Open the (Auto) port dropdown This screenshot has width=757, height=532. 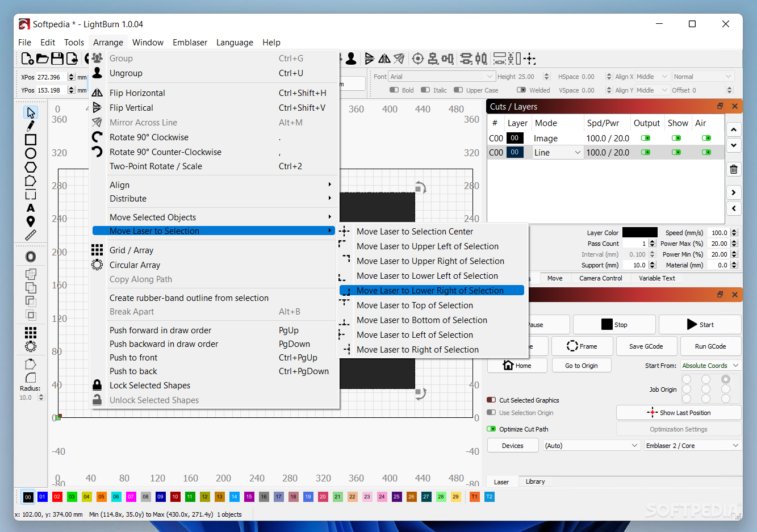(x=592, y=446)
